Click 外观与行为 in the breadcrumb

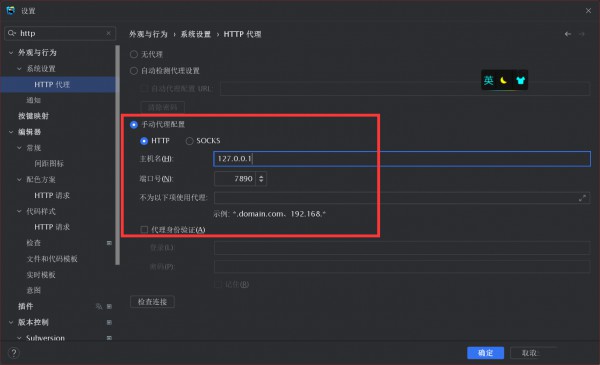pyautogui.click(x=148, y=34)
